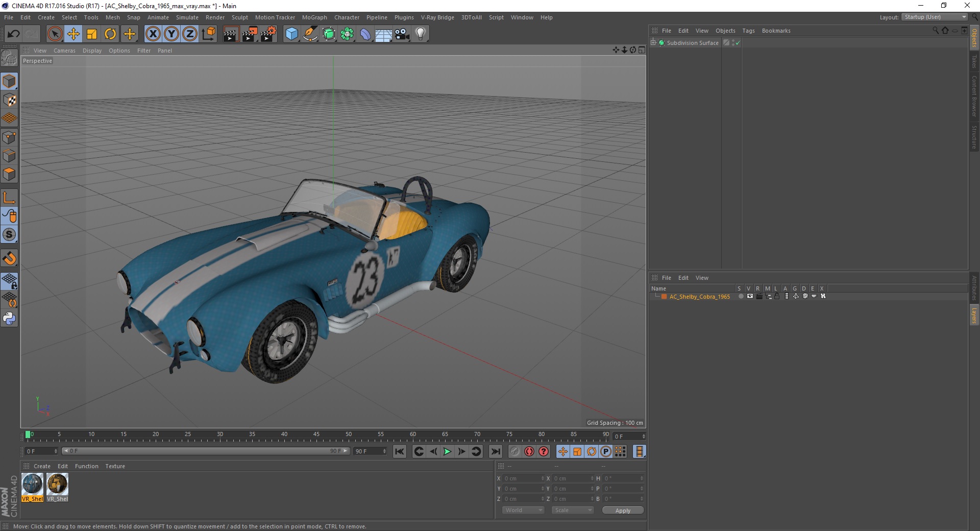Screen dimensions: 980x531
Task: Select second VR_Shel material thumbnail
Action: tap(57, 488)
